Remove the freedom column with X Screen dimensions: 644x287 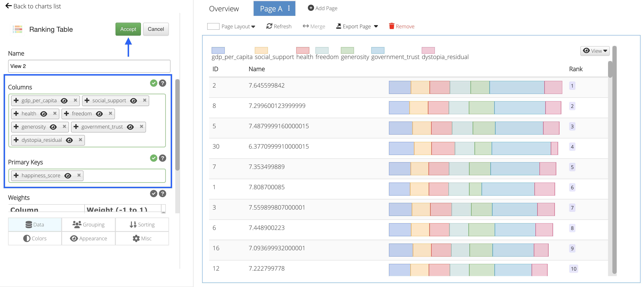[x=110, y=113]
